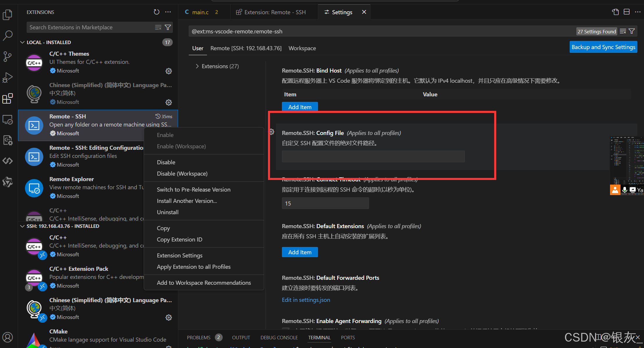Viewport: 644px width, 348px height.
Task: Select Disable in the context menu
Action: pos(166,162)
